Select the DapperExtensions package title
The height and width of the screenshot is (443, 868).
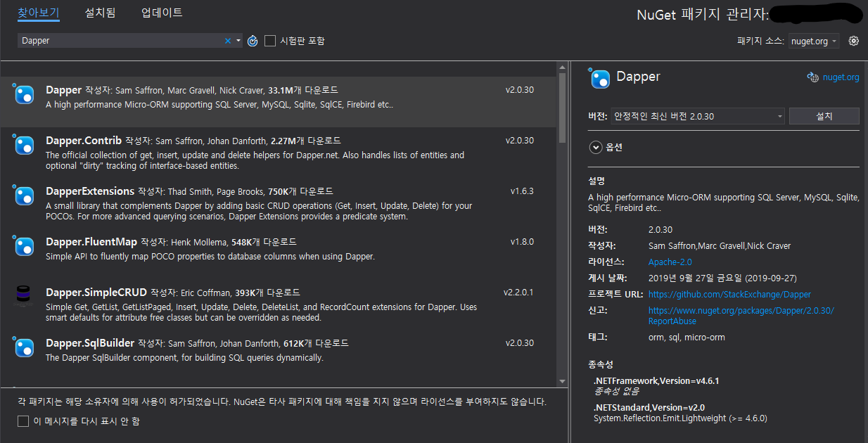(x=90, y=191)
